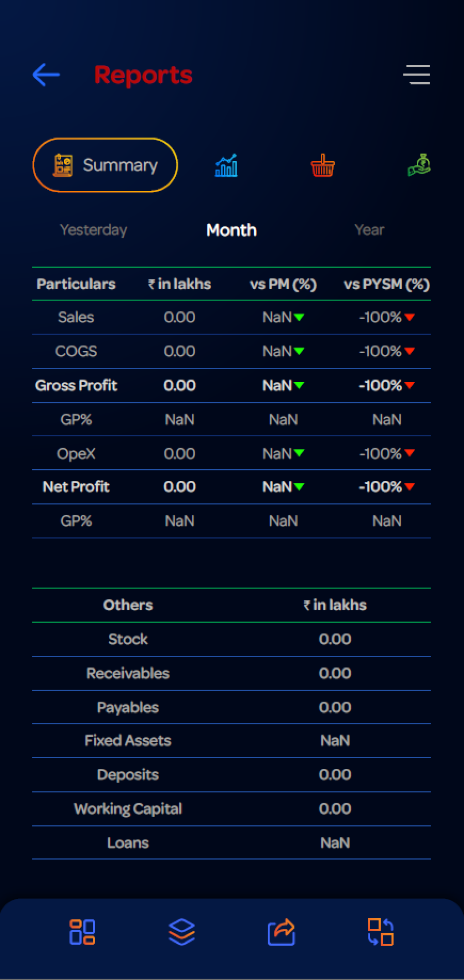
Task: Keep Month period selected by tapping it
Action: (x=232, y=230)
